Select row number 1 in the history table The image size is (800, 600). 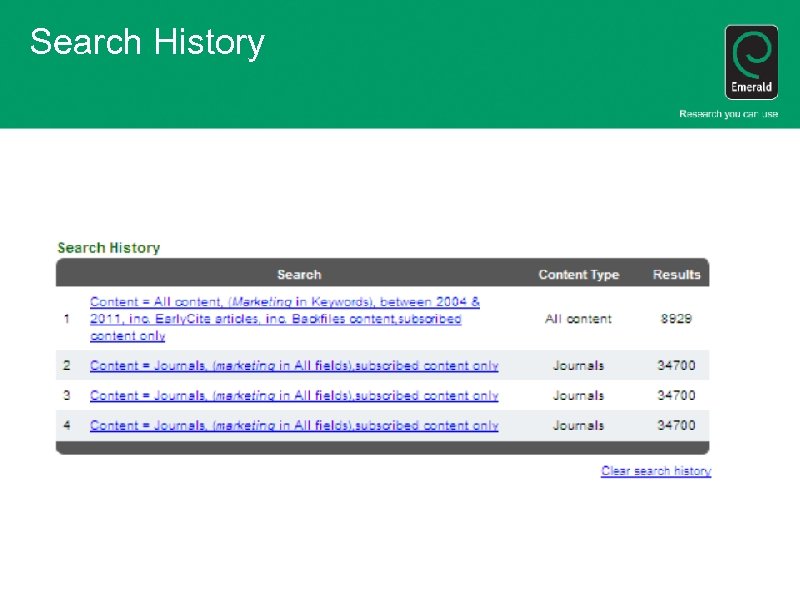66,319
